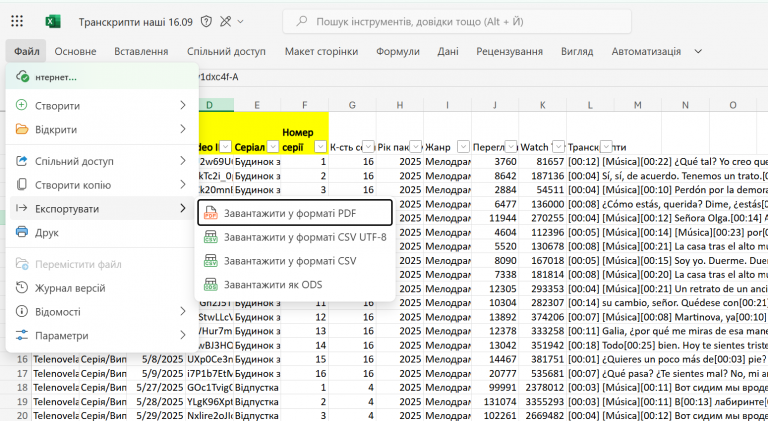Click the shield sensitivity icon beside file name
This screenshot has height=421, width=768.
point(206,22)
